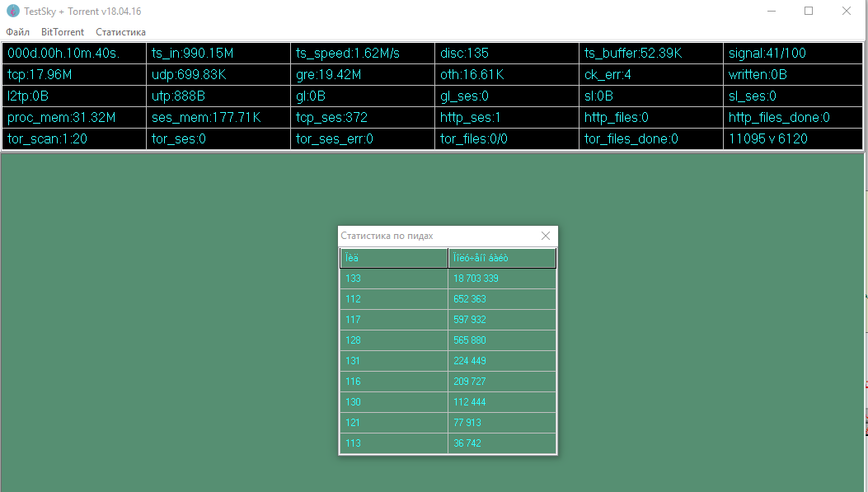Click the second column header in PID table
The width and height of the screenshot is (868, 492).
pyautogui.click(x=502, y=258)
